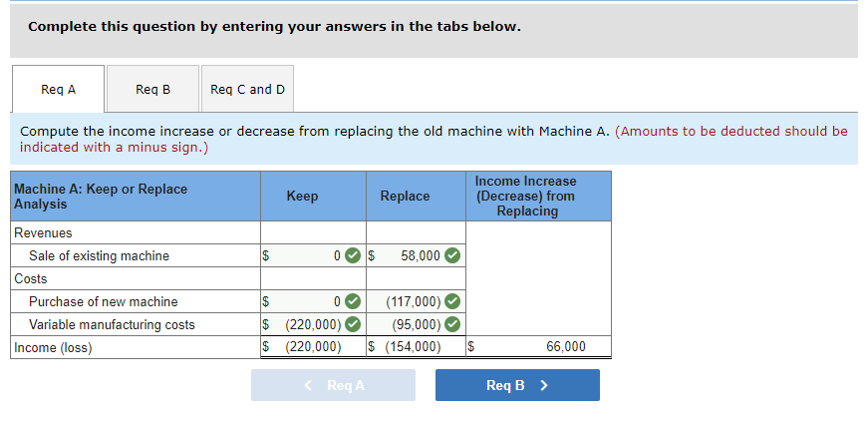Click the Complete this question instruction heading
868x422 pixels.
(x=275, y=27)
